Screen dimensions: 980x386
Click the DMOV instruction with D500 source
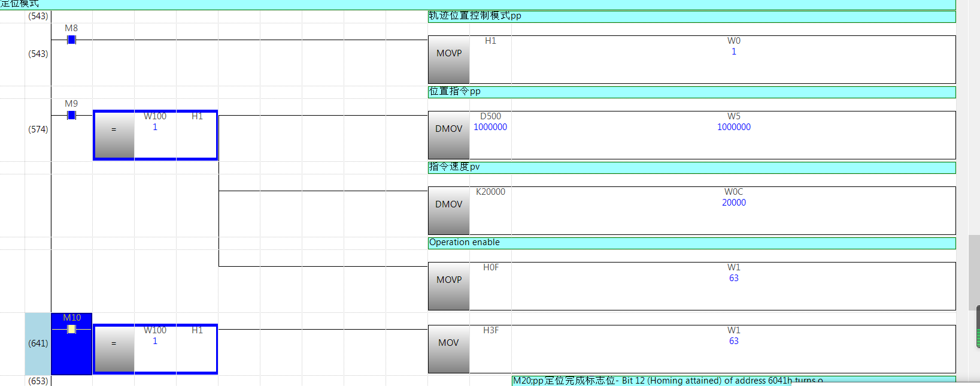449,135
